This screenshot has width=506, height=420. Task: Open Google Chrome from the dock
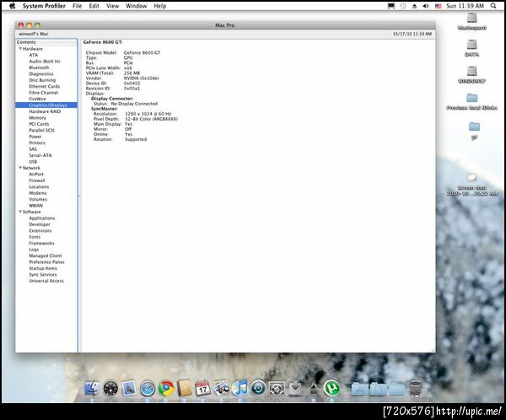[166, 388]
